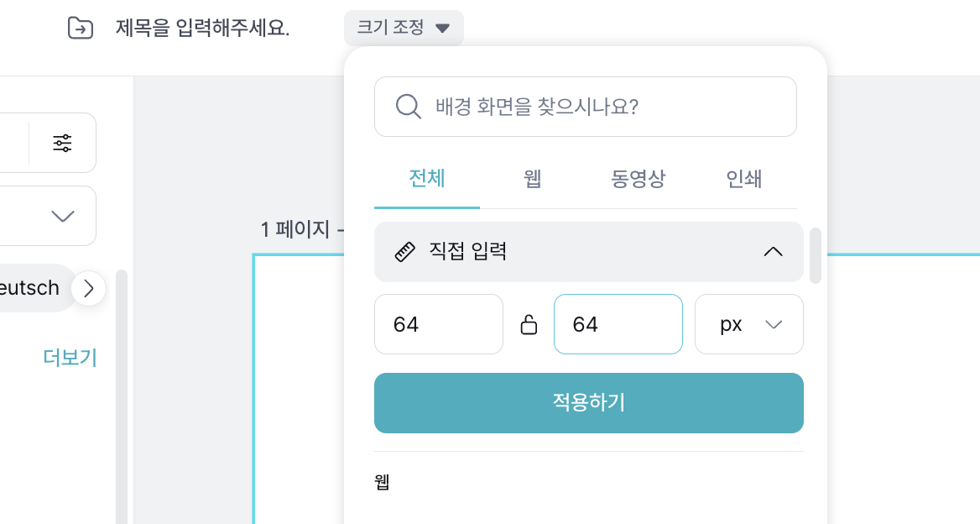980x524 pixels.
Task: Collapse the 직접 입력 section chevron
Action: pos(773,251)
